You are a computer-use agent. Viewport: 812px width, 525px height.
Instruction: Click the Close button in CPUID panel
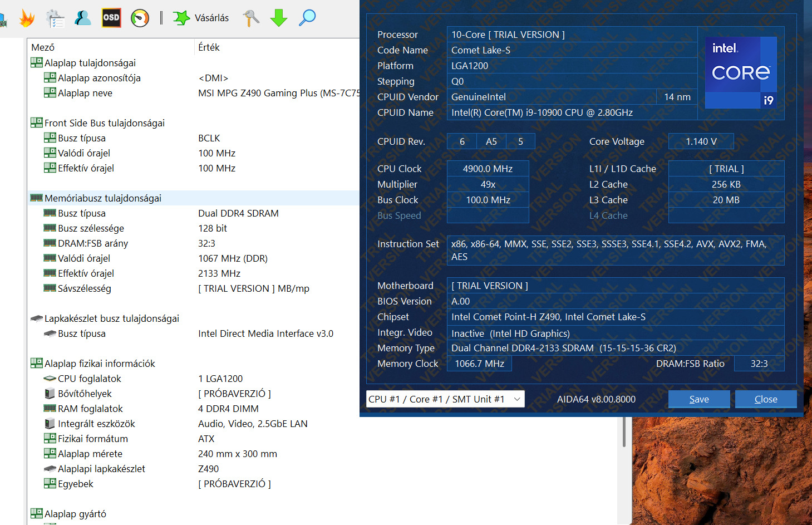(766, 399)
